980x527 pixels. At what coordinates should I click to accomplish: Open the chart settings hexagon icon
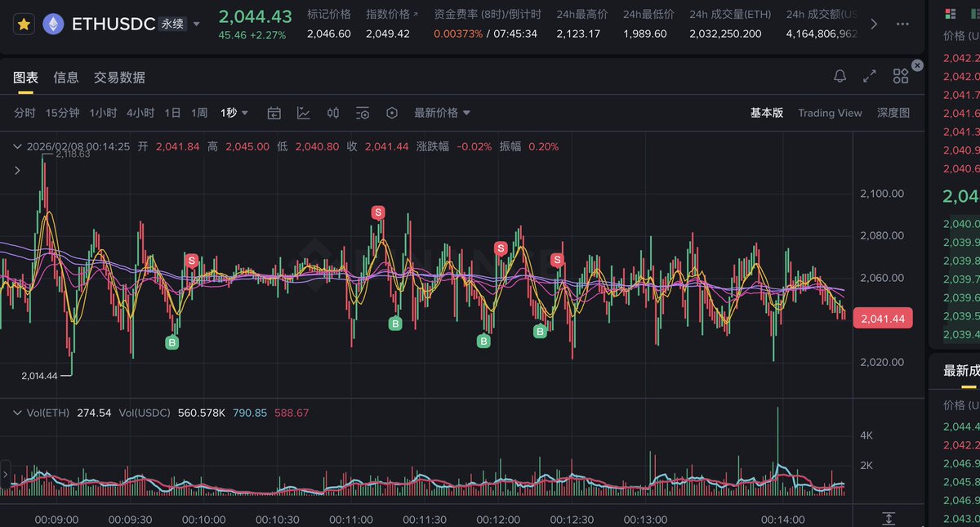(391, 113)
